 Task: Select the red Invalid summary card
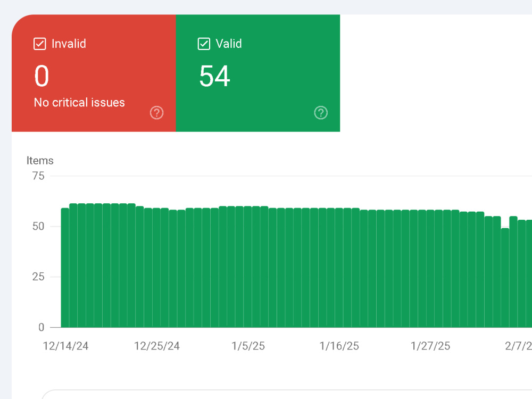point(94,73)
